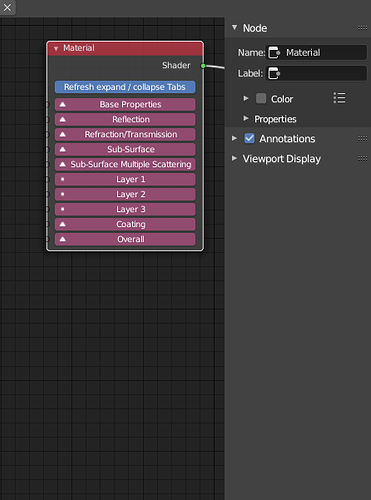371x500 pixels.
Task: Collapse the Material node with header triangle
Action: point(56,49)
